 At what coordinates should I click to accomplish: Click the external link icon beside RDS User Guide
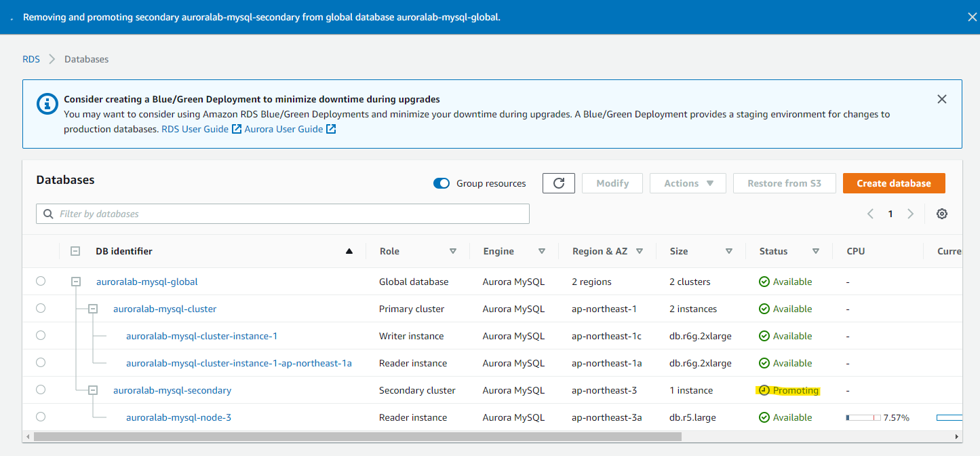[237, 129]
